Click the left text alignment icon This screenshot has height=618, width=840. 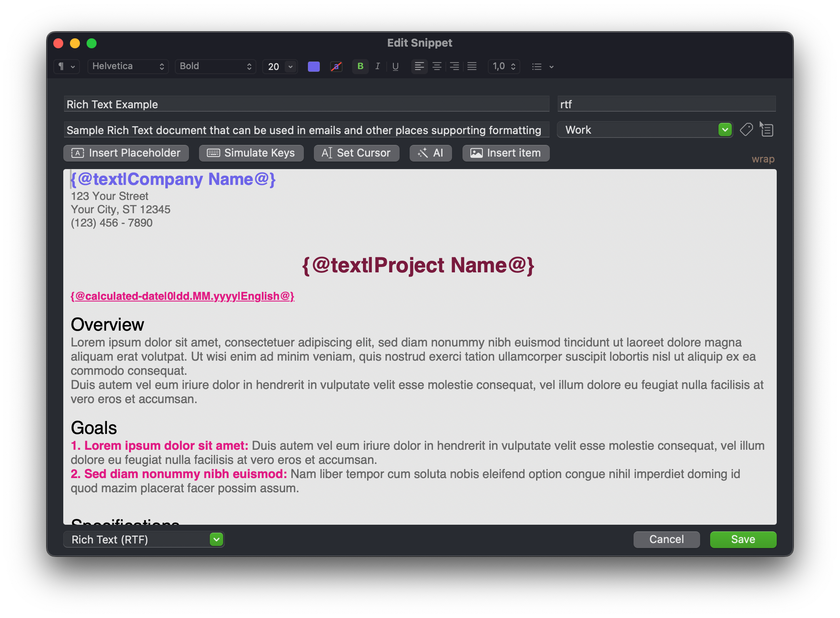[x=419, y=67]
